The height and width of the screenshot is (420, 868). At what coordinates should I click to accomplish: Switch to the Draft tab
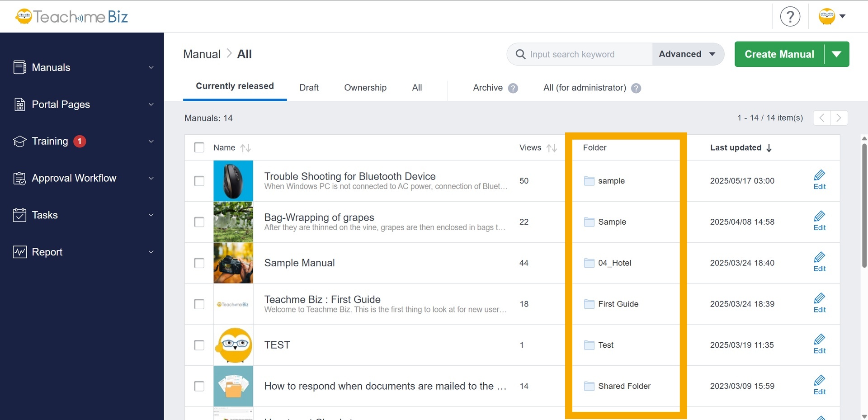pos(309,88)
